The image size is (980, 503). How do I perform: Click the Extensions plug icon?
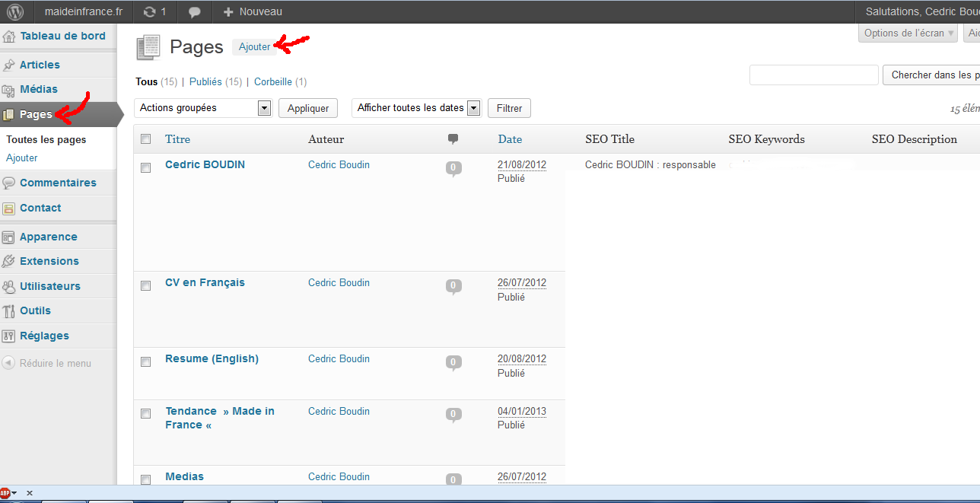pyautogui.click(x=8, y=262)
